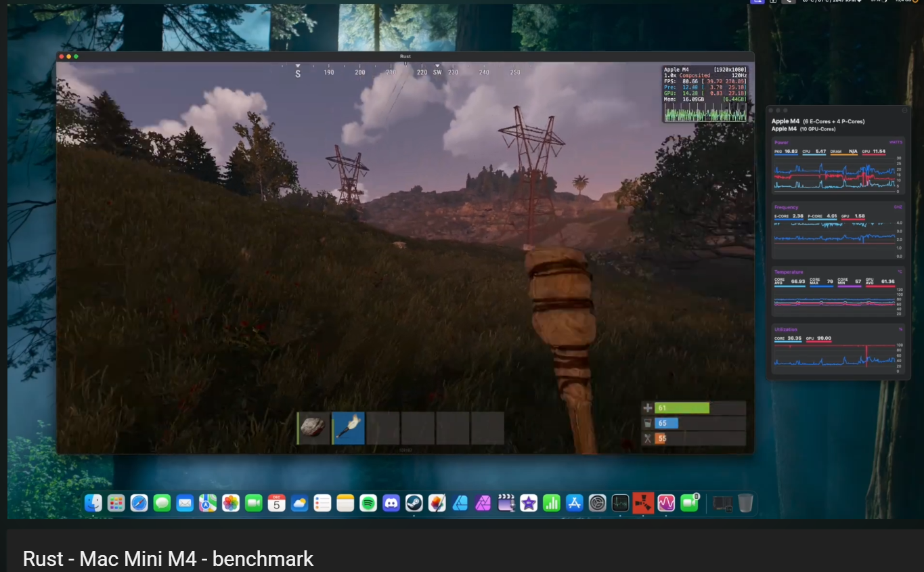Click the S marker on the compass

(298, 73)
